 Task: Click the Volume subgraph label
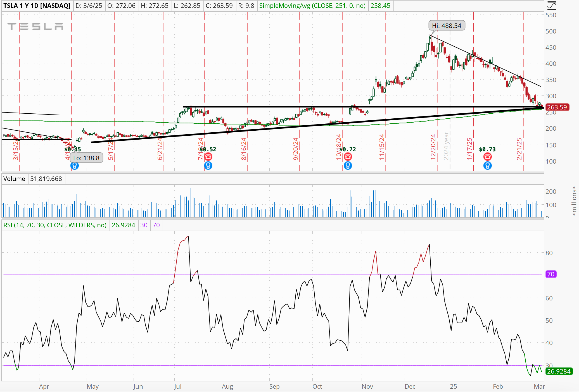[x=14, y=179]
